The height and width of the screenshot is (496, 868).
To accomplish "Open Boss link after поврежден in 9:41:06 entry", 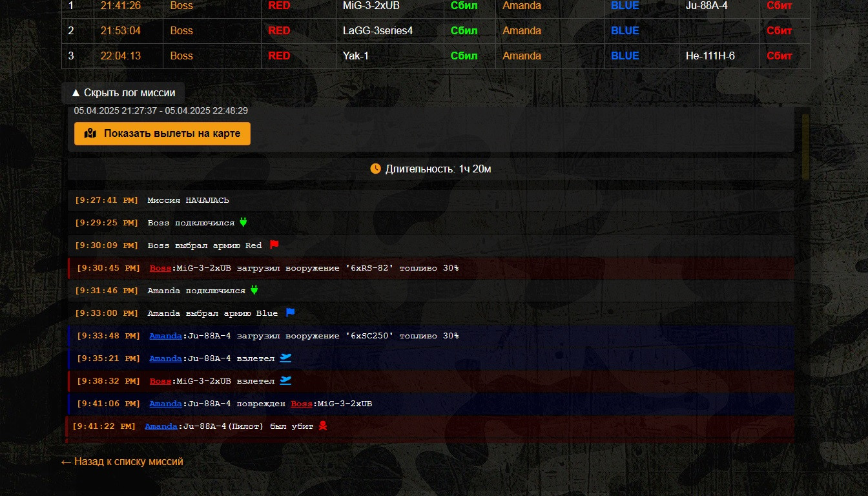I will pos(302,404).
